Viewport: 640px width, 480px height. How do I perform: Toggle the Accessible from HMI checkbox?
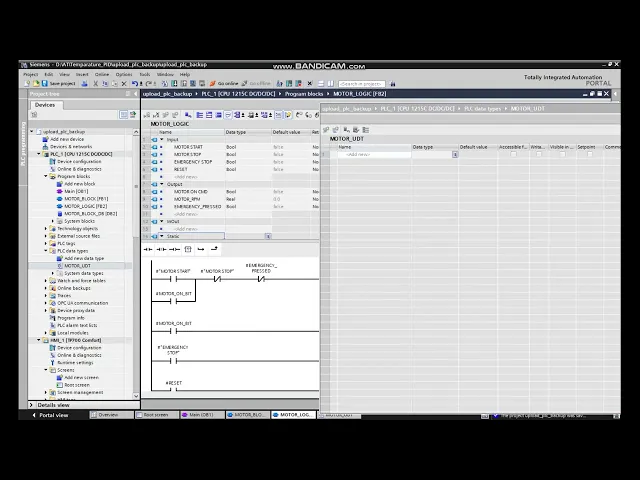pyautogui.click(x=513, y=154)
